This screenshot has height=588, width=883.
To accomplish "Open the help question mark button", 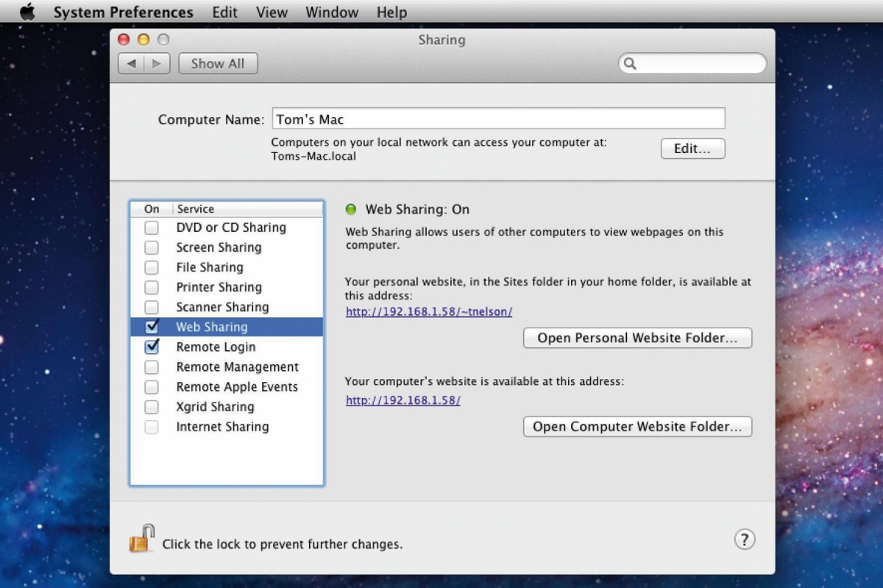I will 745,539.
